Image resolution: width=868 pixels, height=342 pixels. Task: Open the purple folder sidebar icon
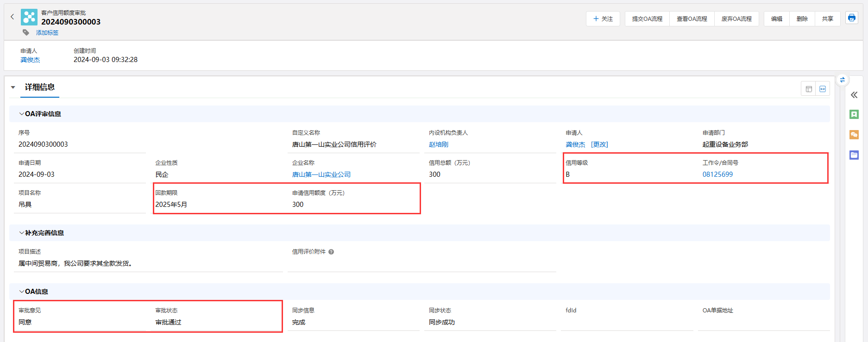854,155
